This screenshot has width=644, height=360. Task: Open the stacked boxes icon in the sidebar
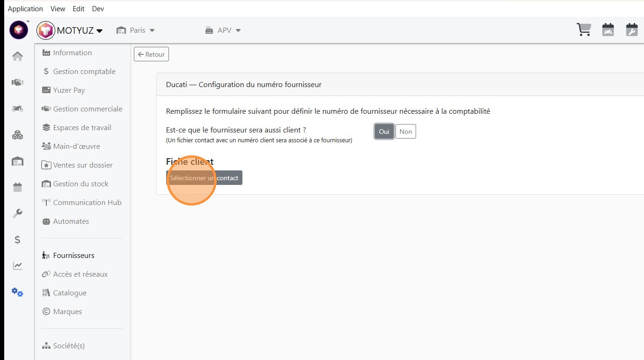[17, 135]
